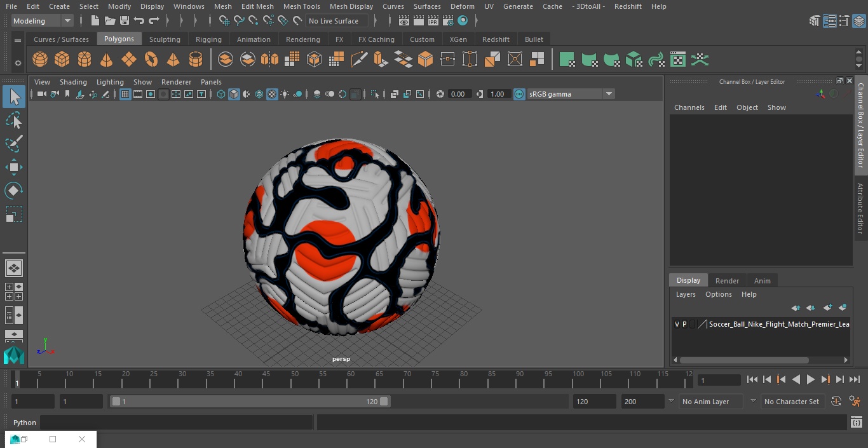Toggle the color management sRGB button

tap(519, 94)
